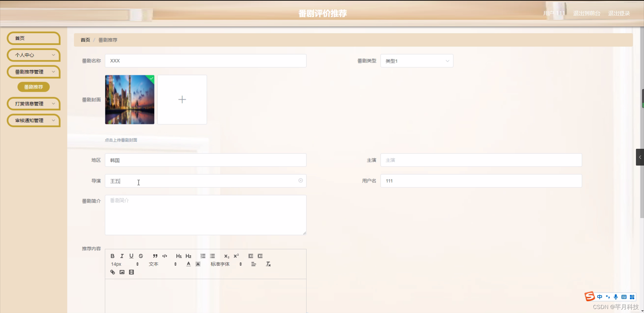644x313 pixels.
Task: Toggle superscript formatting
Action: pyautogui.click(x=236, y=256)
